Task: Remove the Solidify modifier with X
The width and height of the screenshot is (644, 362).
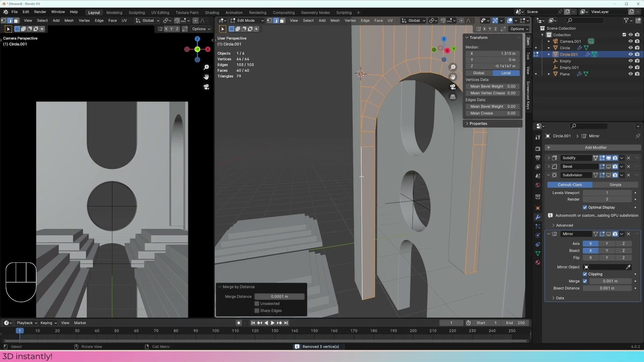Action: pyautogui.click(x=629, y=158)
